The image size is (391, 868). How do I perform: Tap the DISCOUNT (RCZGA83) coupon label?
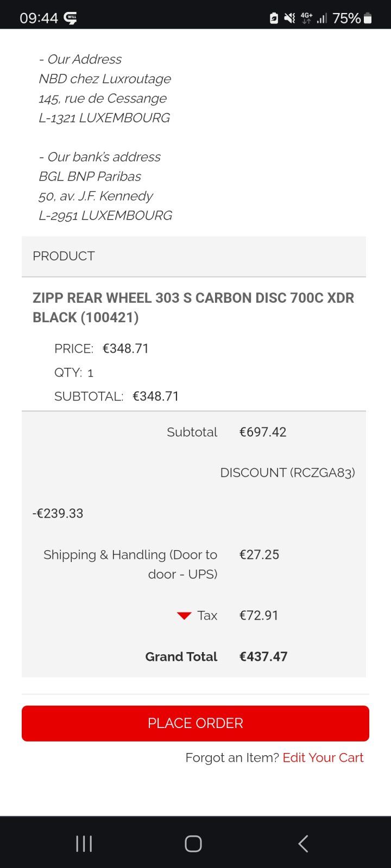(x=287, y=473)
